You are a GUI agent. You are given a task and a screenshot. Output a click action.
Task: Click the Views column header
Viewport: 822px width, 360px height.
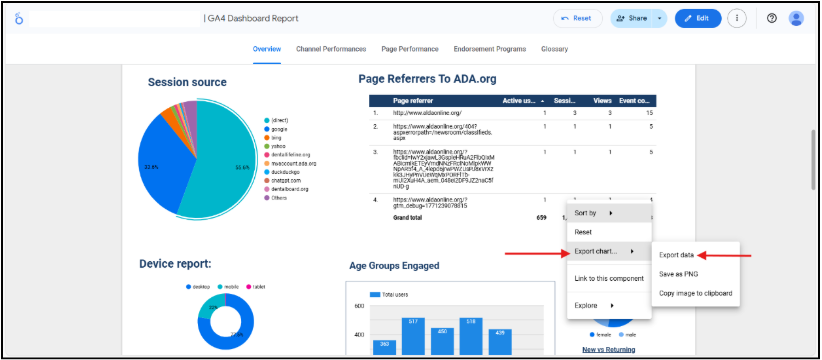602,101
